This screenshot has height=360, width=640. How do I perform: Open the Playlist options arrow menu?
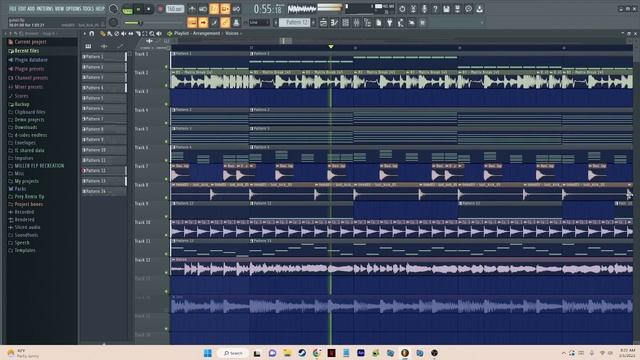coord(84,33)
